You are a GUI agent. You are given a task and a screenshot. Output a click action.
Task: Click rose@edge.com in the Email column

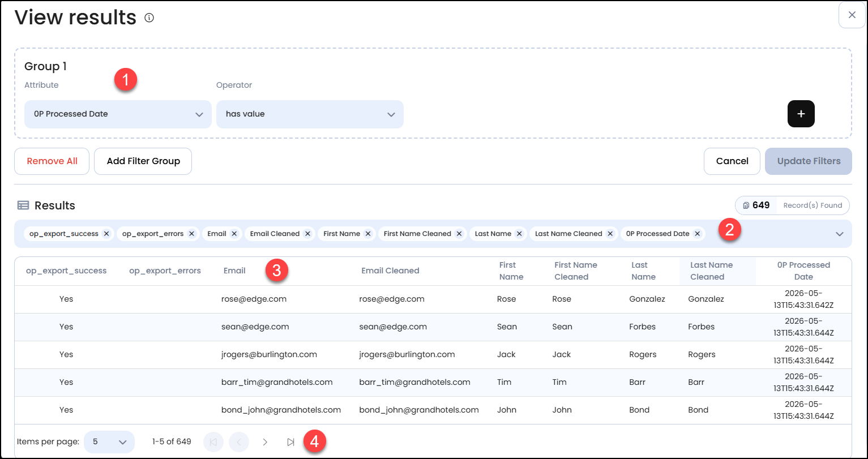(254, 299)
